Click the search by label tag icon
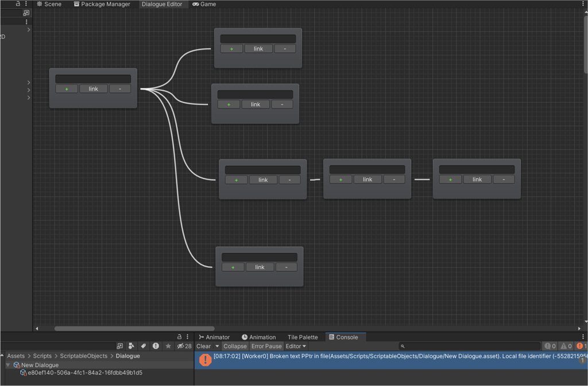The height and width of the screenshot is (386, 588). click(x=144, y=346)
